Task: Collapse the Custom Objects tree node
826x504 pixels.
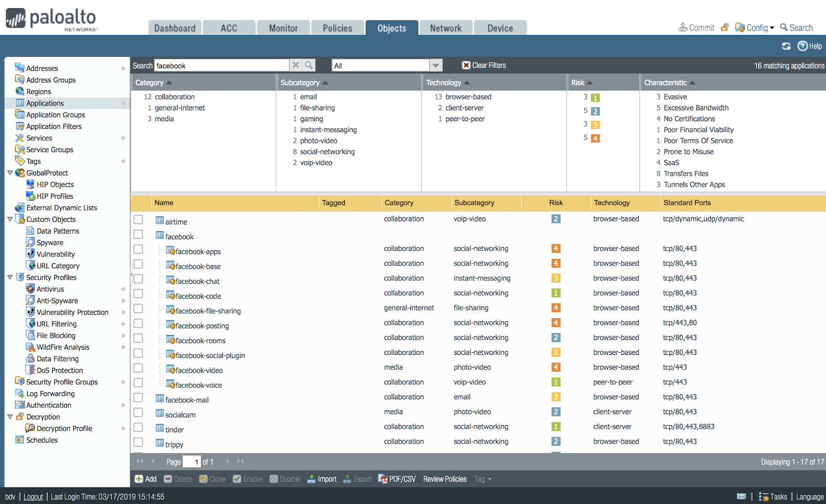Action: [x=10, y=219]
